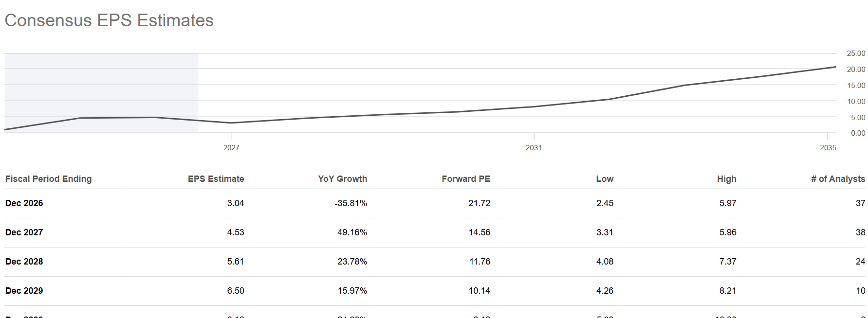The width and height of the screenshot is (868, 318).
Task: Select the Dec 2026 row label
Action: click(x=24, y=203)
